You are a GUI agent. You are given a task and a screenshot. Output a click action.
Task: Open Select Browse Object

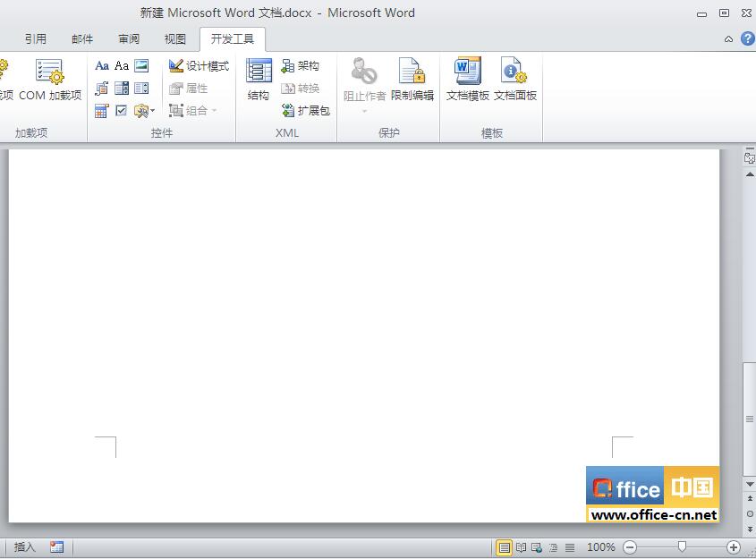click(750, 514)
